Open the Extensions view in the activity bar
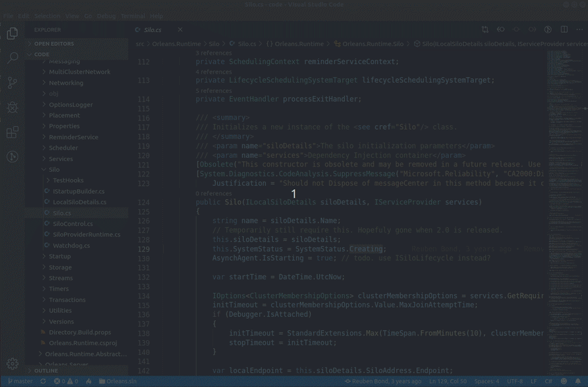588x387 pixels. point(12,132)
